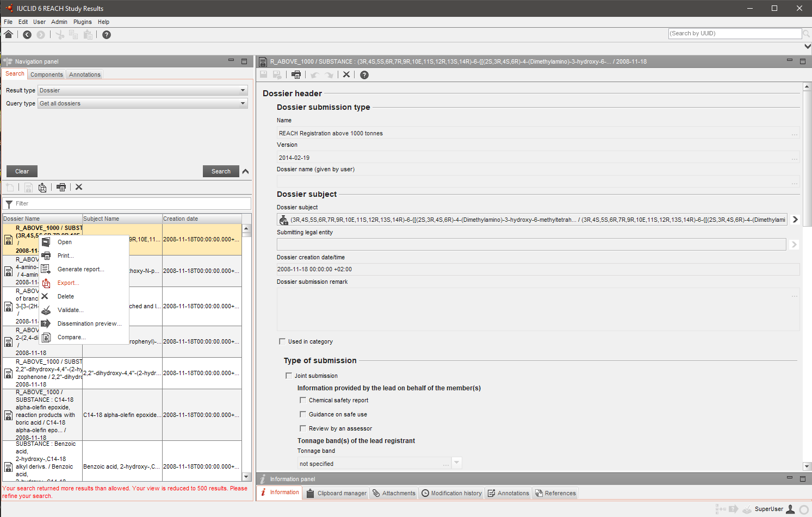Maximize the dossier editor panel
Image resolution: width=812 pixels, height=517 pixels.
click(x=803, y=61)
